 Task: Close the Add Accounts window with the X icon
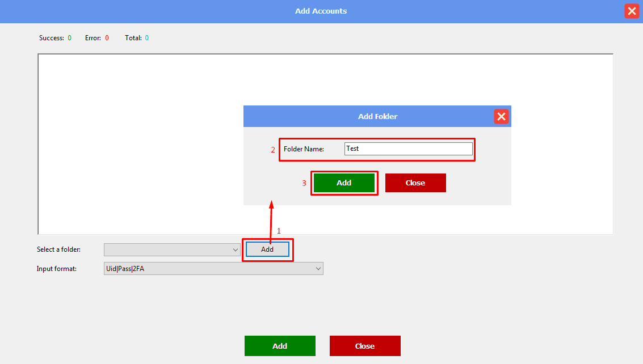pyautogui.click(x=632, y=11)
